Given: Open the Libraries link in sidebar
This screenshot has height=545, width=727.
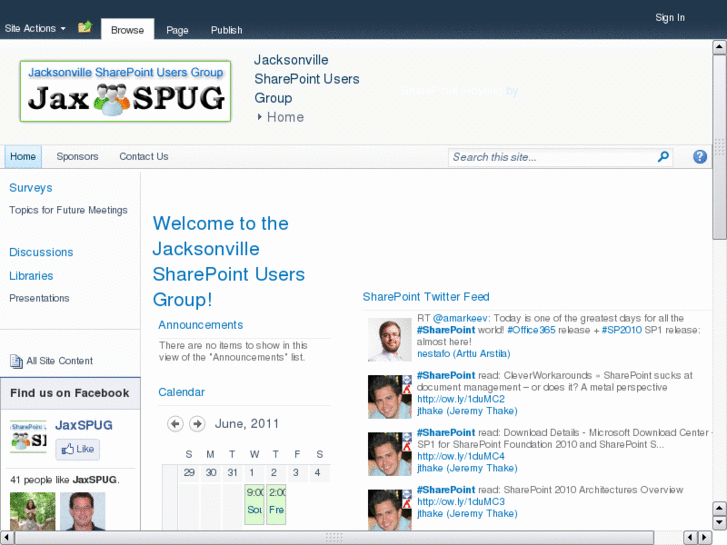Looking at the screenshot, I should click(x=31, y=276).
